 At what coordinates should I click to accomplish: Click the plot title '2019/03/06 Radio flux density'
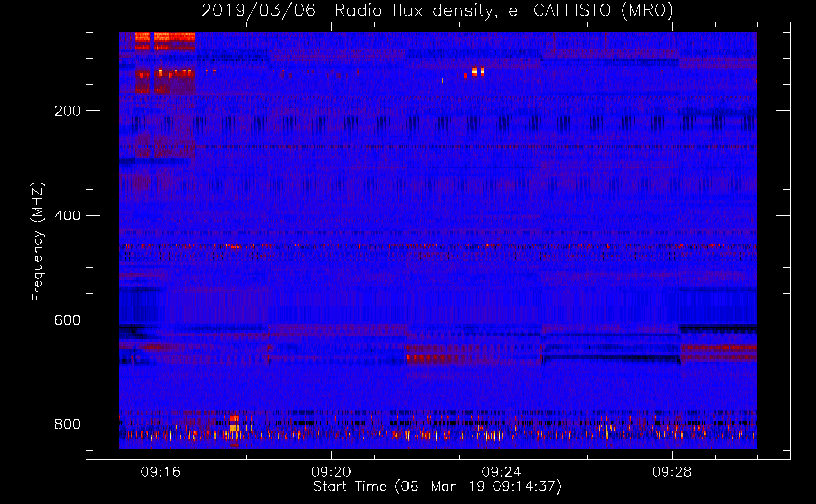click(x=437, y=11)
